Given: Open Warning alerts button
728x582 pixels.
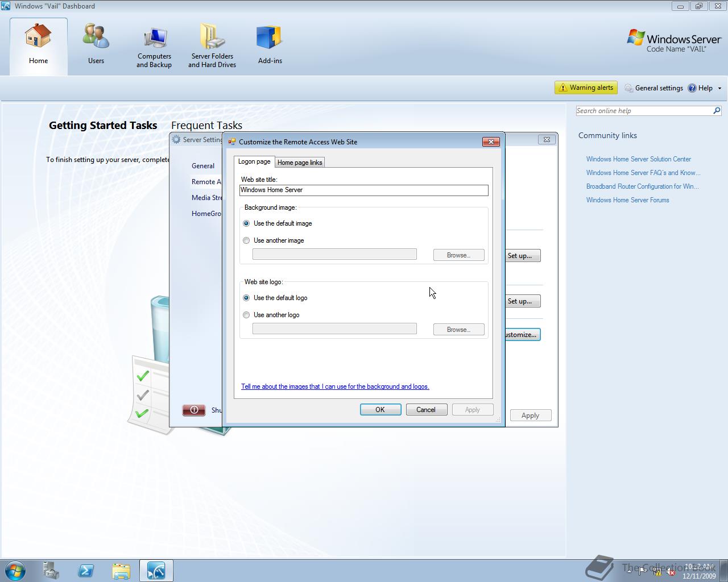Looking at the screenshot, I should (586, 88).
